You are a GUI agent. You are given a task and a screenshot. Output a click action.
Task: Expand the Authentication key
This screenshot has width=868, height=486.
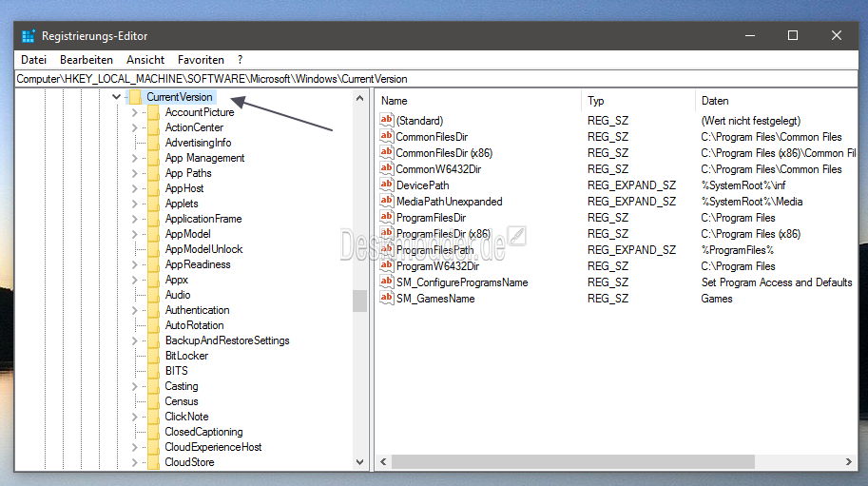tap(134, 310)
